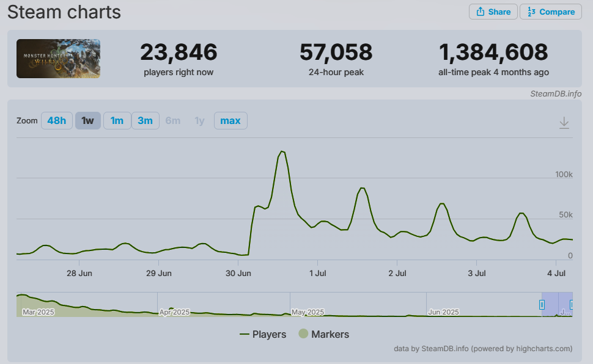Click the Share button

(493, 12)
